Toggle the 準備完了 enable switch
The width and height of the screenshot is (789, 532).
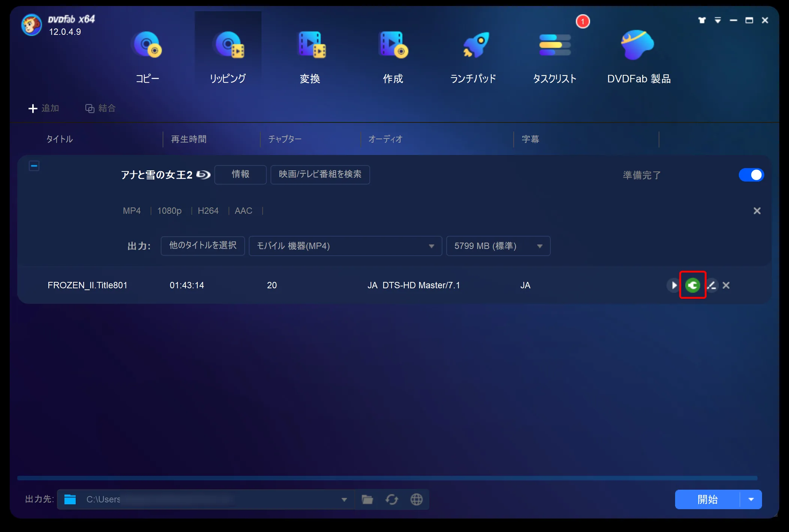pyautogui.click(x=751, y=175)
